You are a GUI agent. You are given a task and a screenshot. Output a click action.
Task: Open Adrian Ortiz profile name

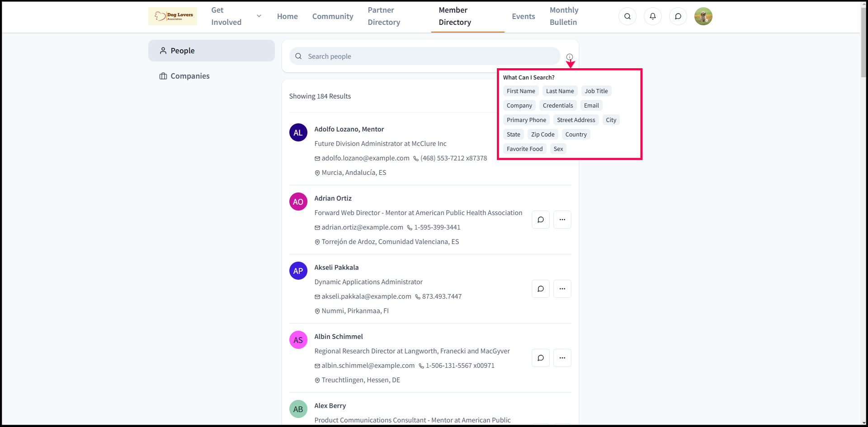pyautogui.click(x=333, y=198)
